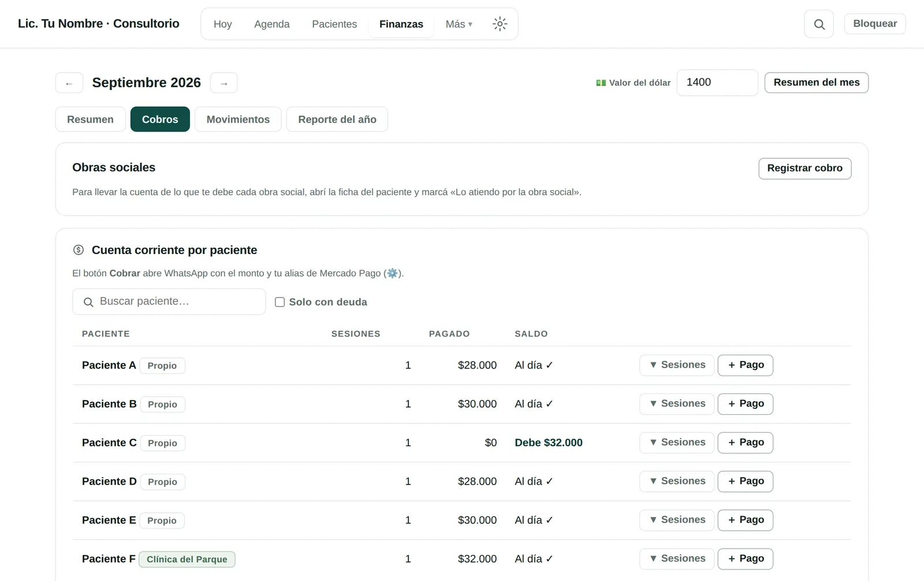The height and width of the screenshot is (581, 924).
Task: Add a Pago for Paciente F
Action: 746,558
